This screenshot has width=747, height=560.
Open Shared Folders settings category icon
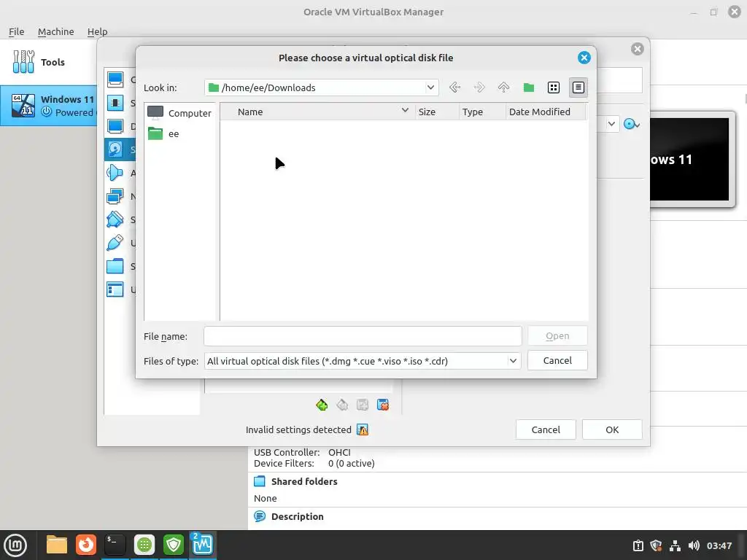[115, 265]
